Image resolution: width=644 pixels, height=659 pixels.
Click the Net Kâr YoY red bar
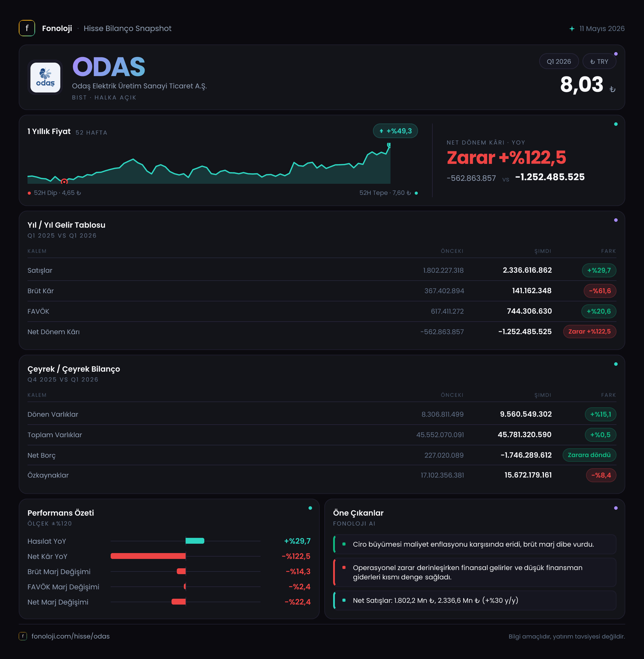tap(148, 556)
